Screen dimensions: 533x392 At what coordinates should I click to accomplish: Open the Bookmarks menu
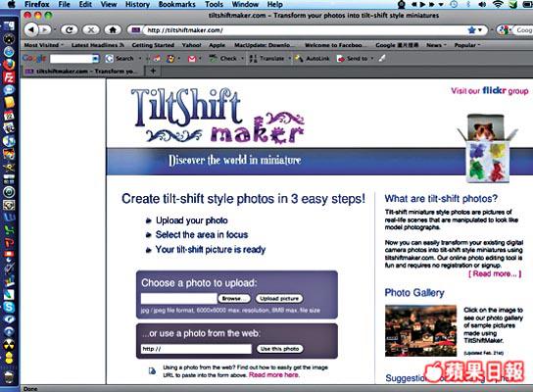[x=176, y=4]
